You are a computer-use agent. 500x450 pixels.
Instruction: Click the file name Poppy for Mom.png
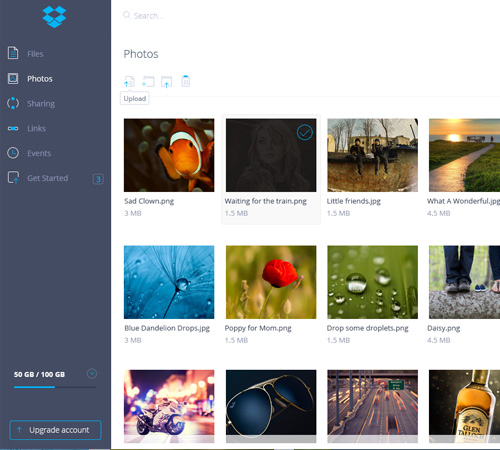pos(258,328)
